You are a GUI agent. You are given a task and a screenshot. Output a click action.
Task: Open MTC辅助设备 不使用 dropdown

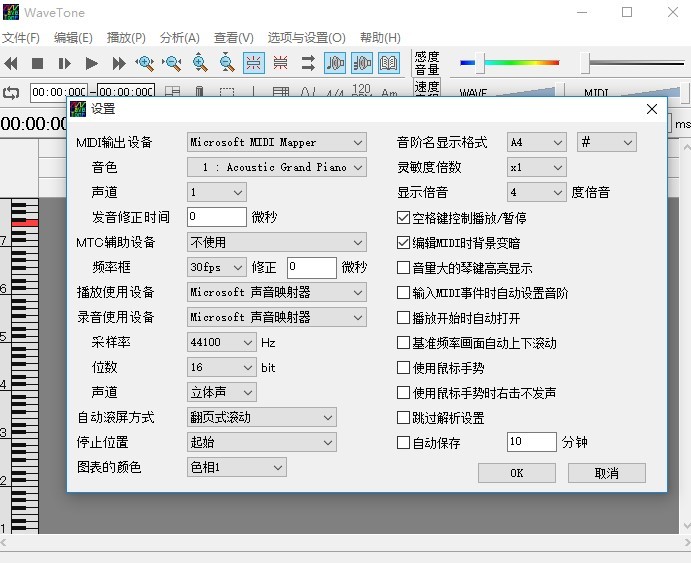pyautogui.click(x=277, y=242)
